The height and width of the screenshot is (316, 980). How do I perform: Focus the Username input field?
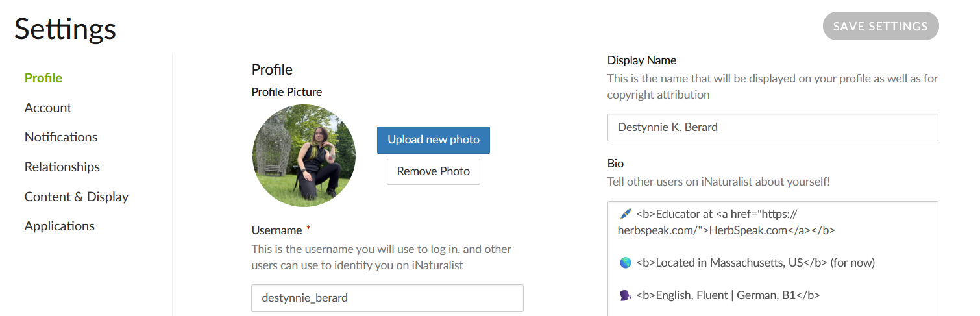pyautogui.click(x=387, y=298)
